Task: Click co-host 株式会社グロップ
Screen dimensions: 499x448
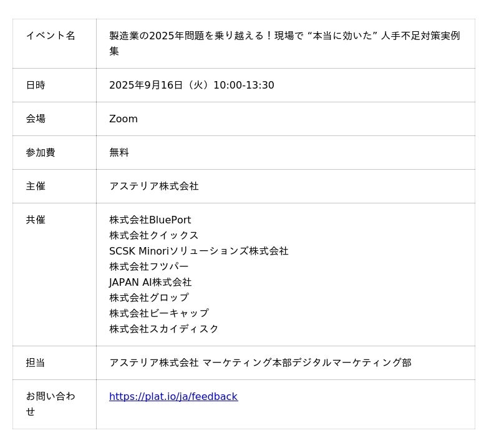Action: click(x=149, y=298)
